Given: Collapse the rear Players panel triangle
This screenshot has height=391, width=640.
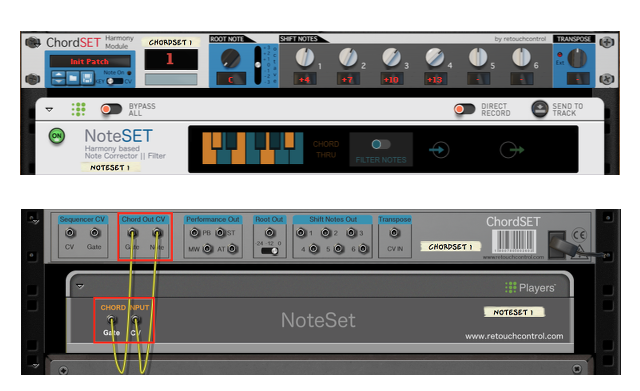Looking at the screenshot, I should pos(80,286).
